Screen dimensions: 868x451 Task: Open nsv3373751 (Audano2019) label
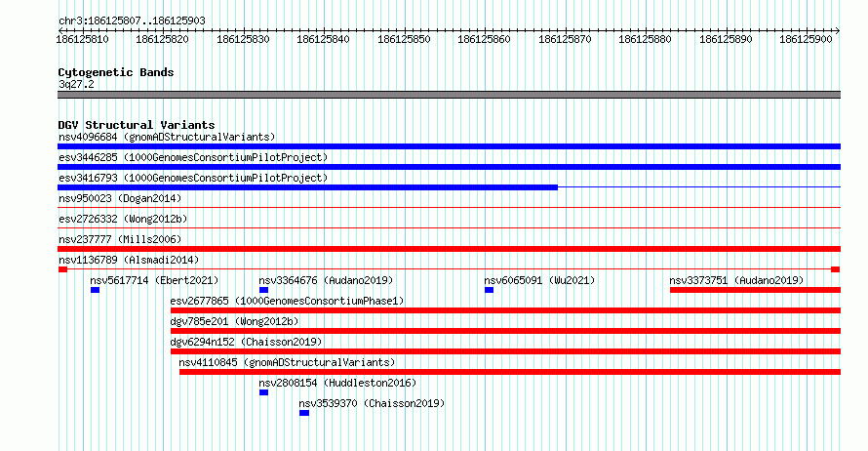(x=736, y=280)
